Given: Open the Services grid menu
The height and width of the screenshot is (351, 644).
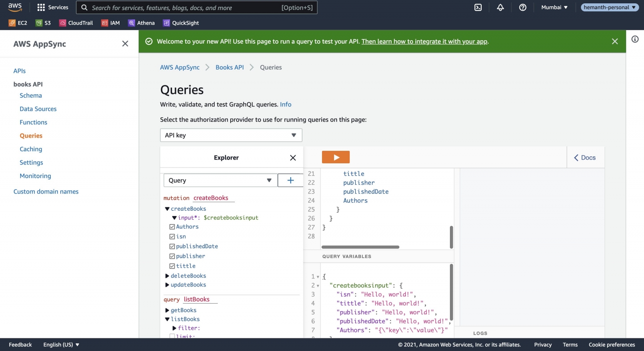Looking at the screenshot, I should click(x=52, y=7).
